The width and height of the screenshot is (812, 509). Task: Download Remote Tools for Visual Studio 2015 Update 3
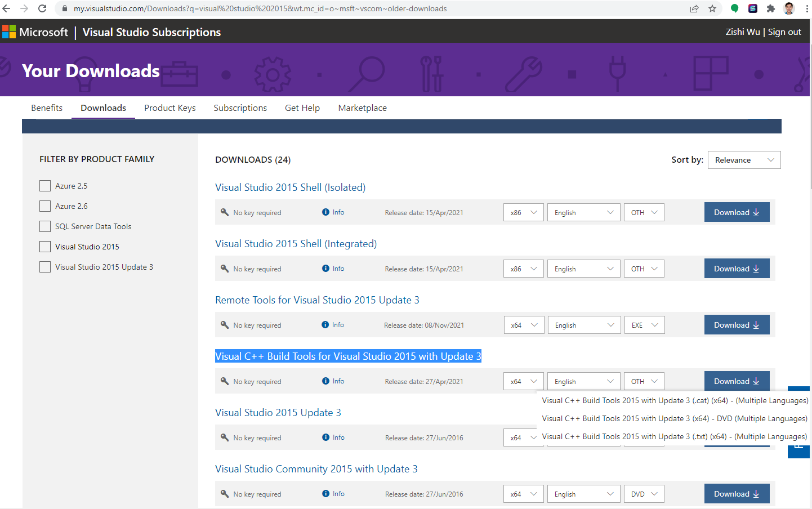pyautogui.click(x=737, y=325)
